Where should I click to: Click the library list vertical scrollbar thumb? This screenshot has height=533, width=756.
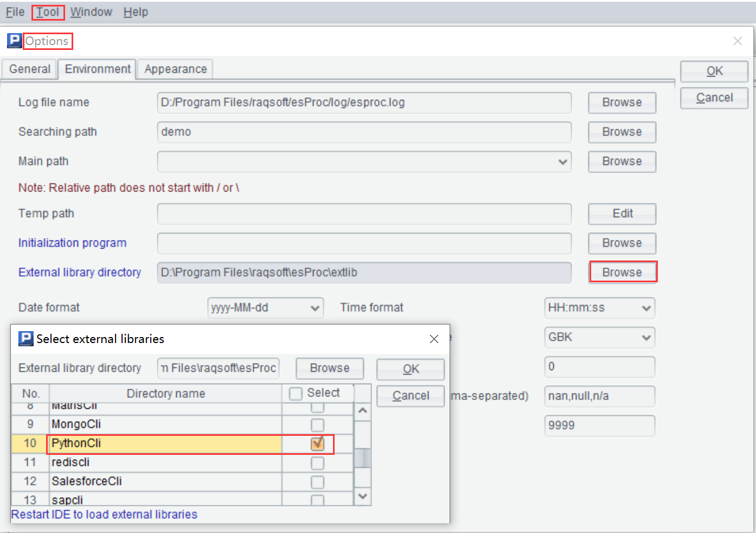click(x=362, y=457)
